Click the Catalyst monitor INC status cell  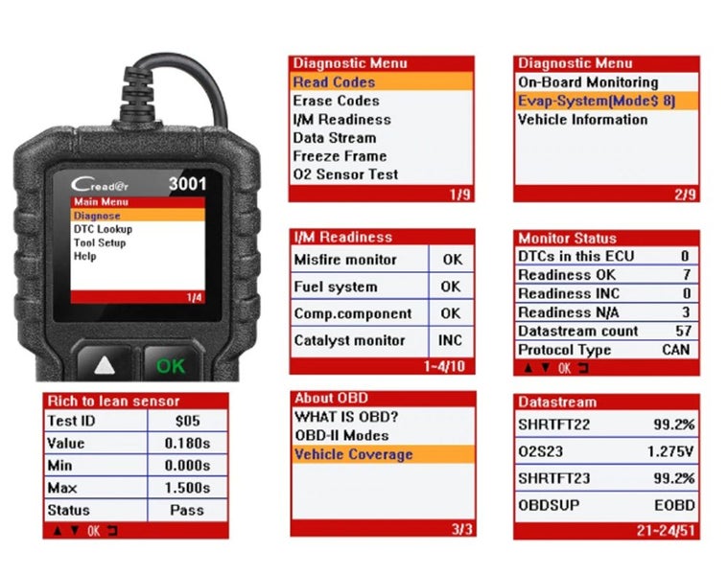pyautogui.click(x=450, y=340)
